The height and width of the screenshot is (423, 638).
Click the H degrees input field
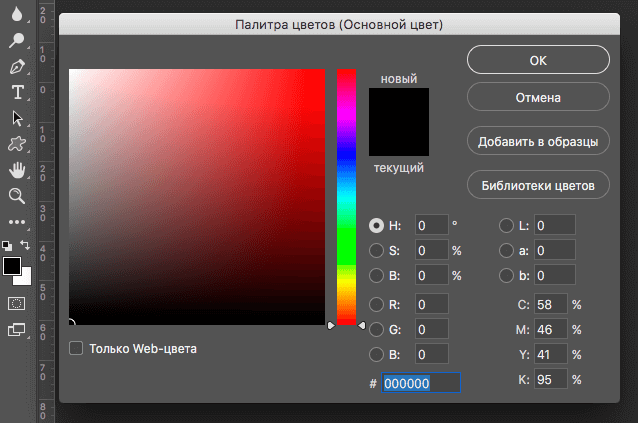click(432, 225)
